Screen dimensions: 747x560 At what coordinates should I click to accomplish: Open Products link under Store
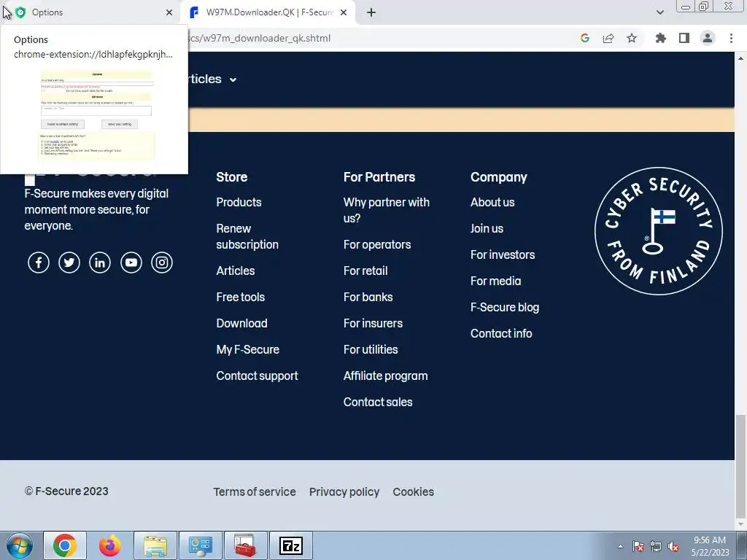click(239, 202)
